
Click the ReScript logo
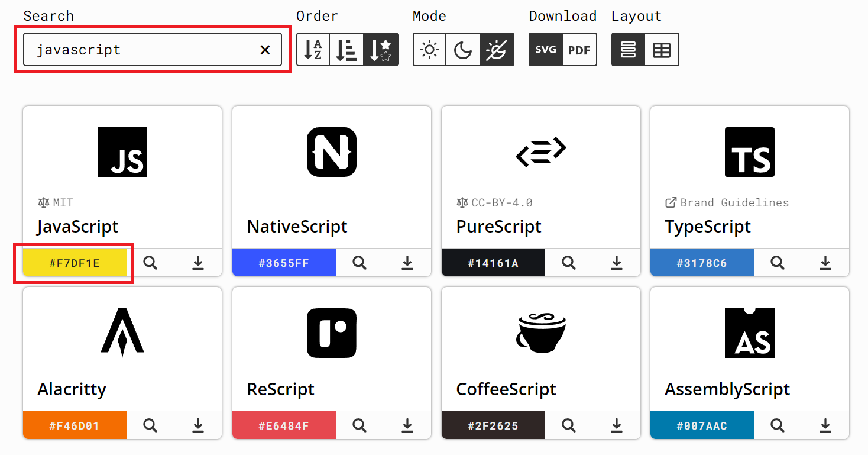point(332,333)
